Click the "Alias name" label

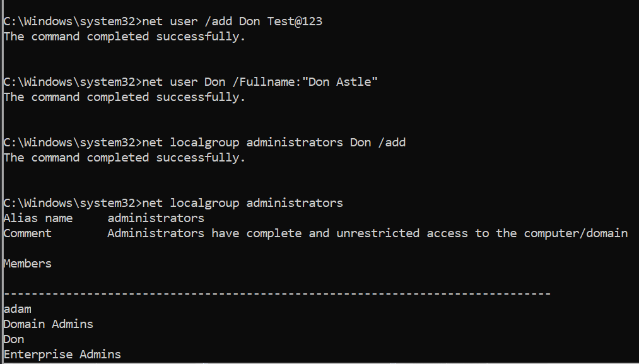(38, 218)
